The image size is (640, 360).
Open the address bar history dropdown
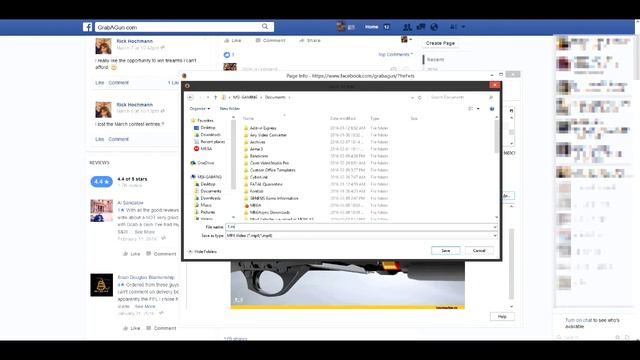[412, 98]
